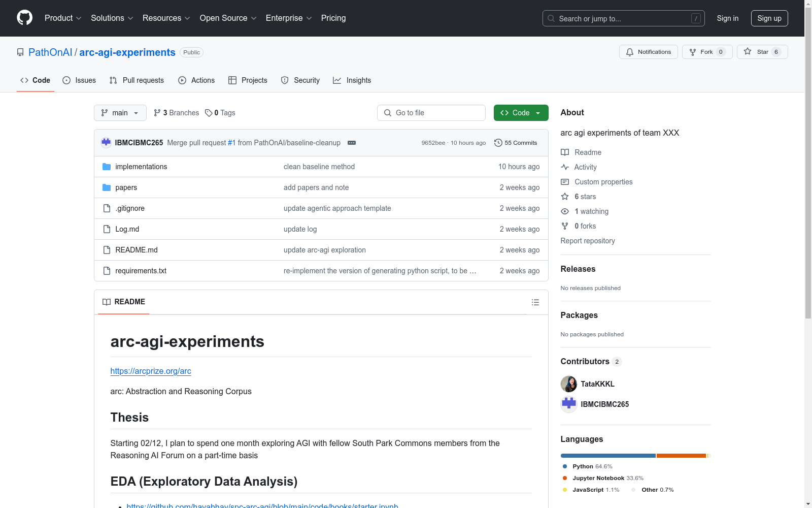Click the Fork icon button
The width and height of the screenshot is (812, 508).
tap(693, 52)
